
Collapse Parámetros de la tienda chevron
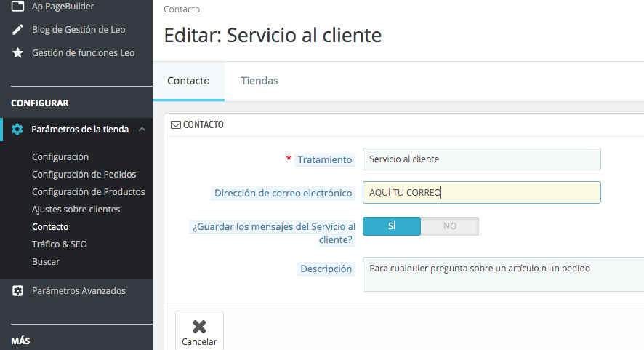142,129
